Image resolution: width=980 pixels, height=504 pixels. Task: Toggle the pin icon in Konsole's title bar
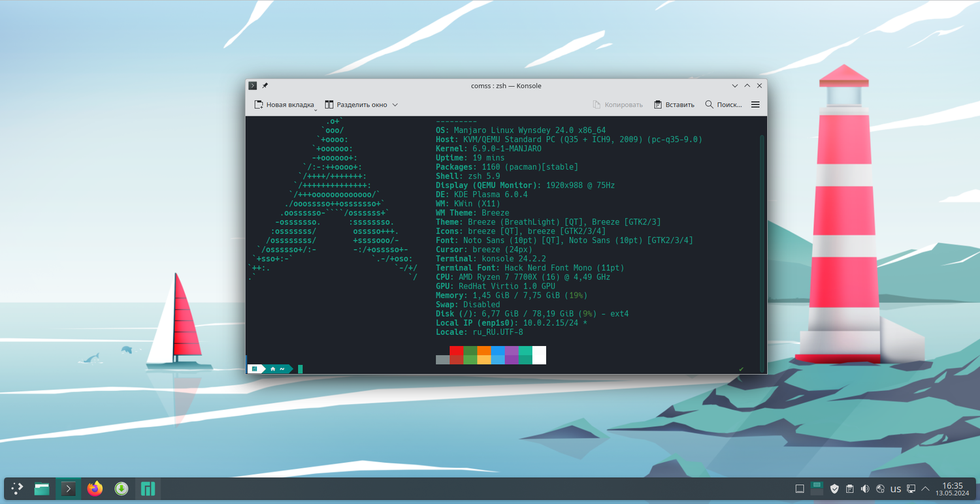point(265,86)
